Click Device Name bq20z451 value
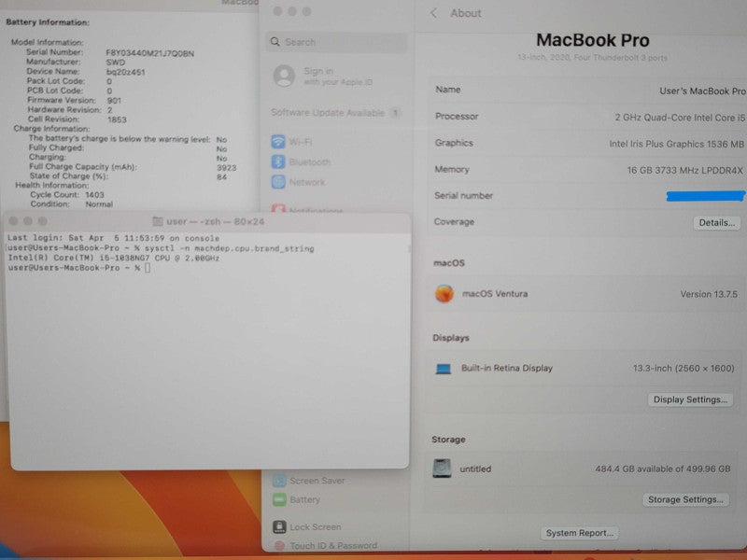 pos(125,72)
